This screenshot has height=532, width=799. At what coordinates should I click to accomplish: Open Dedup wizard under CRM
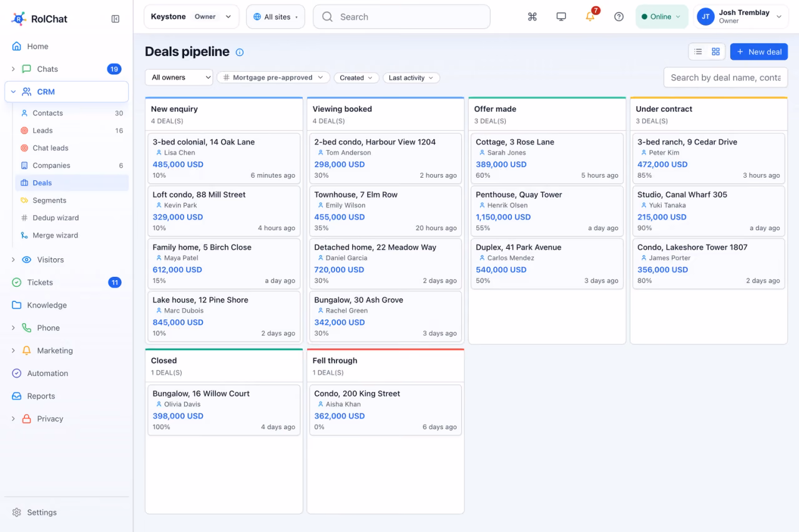coord(72,218)
